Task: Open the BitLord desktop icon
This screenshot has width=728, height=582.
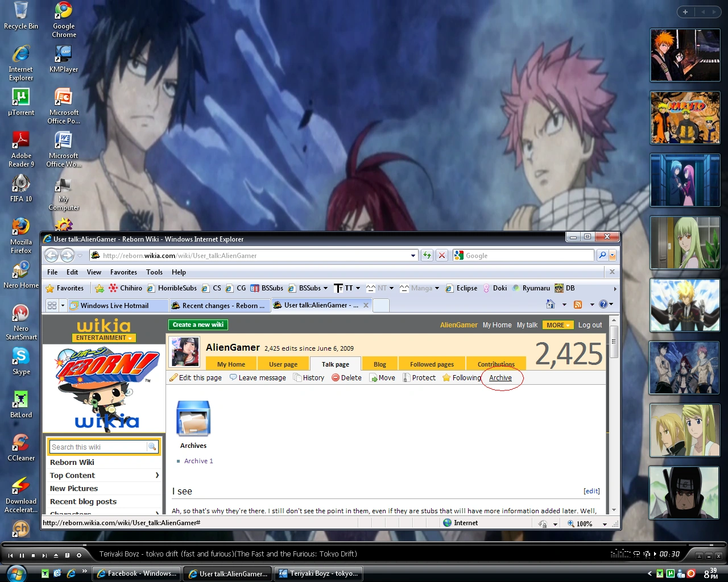Action: [21, 404]
